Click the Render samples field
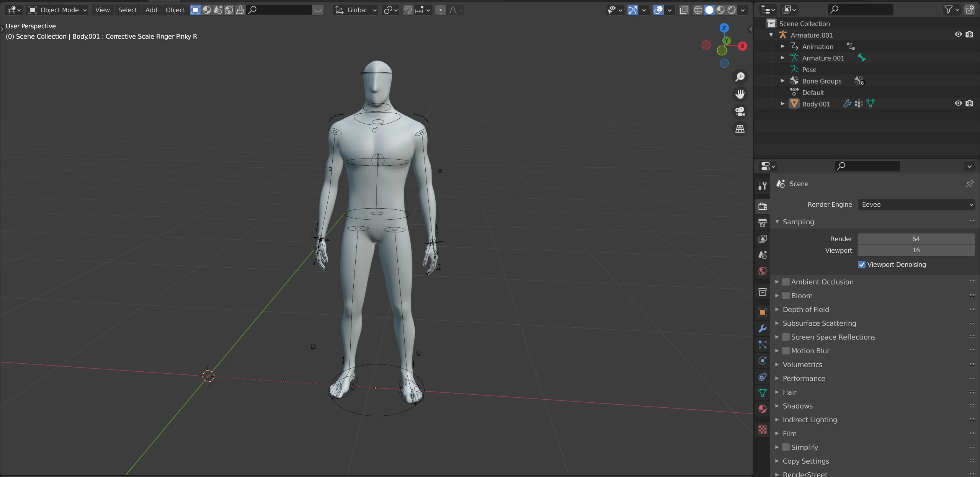The width and height of the screenshot is (980, 477). click(916, 239)
